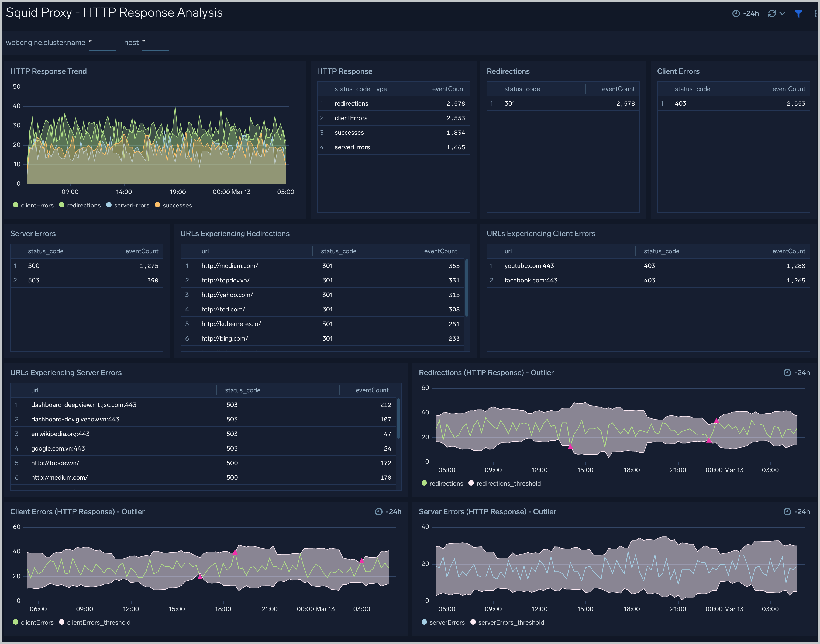This screenshot has height=644, width=820.
Task: Click the outlier marker near 03:00 in Client Errors chart
Action: pyautogui.click(x=361, y=561)
